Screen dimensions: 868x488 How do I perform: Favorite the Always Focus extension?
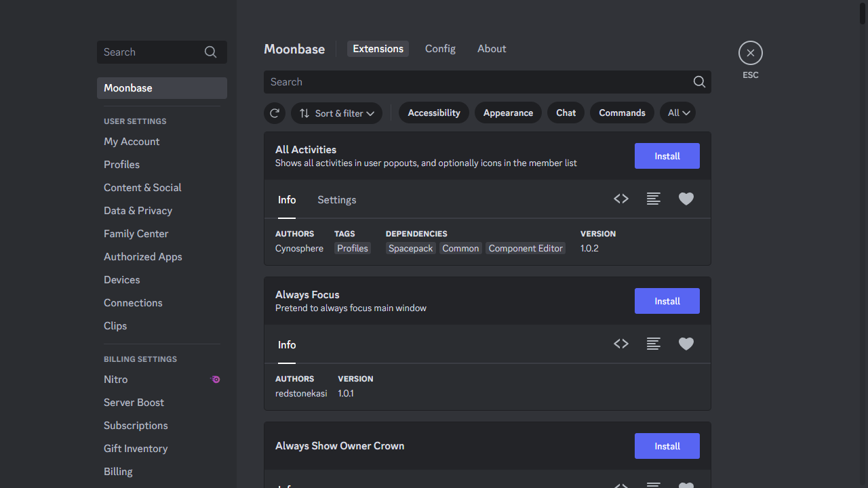[x=686, y=344]
